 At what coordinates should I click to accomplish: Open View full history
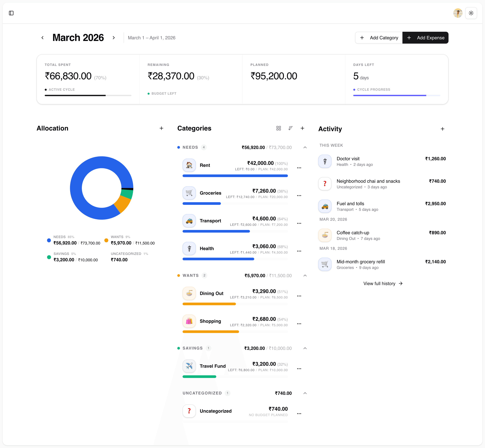click(x=383, y=283)
